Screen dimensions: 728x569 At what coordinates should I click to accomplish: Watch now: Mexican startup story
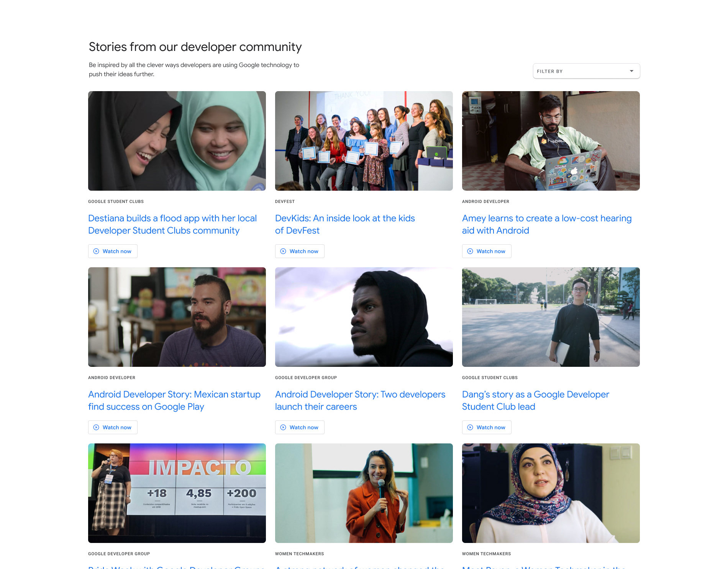(x=113, y=427)
